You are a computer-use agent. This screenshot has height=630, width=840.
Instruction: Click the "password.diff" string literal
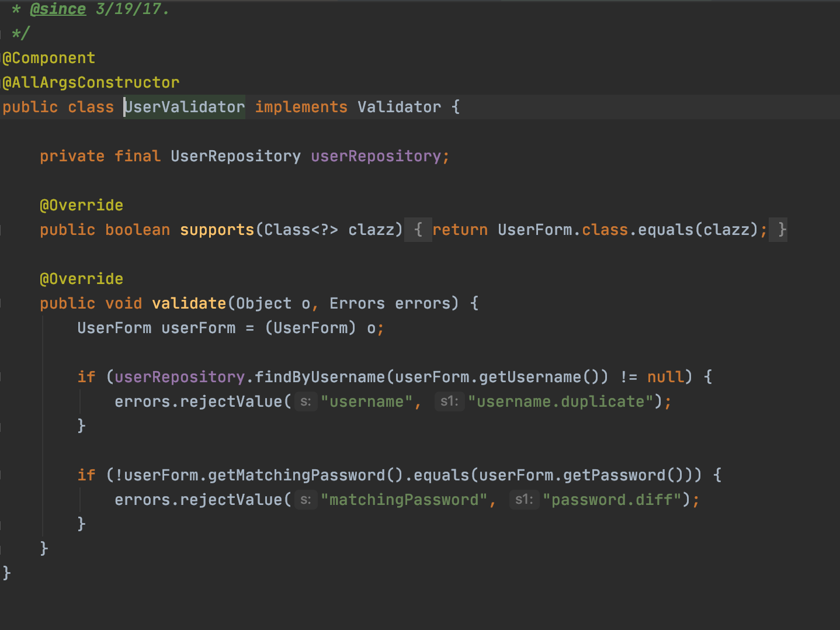pyautogui.click(x=612, y=500)
